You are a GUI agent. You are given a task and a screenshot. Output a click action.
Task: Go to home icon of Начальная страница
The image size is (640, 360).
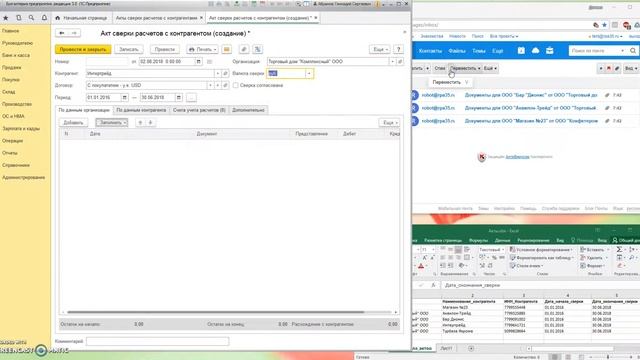[58, 18]
